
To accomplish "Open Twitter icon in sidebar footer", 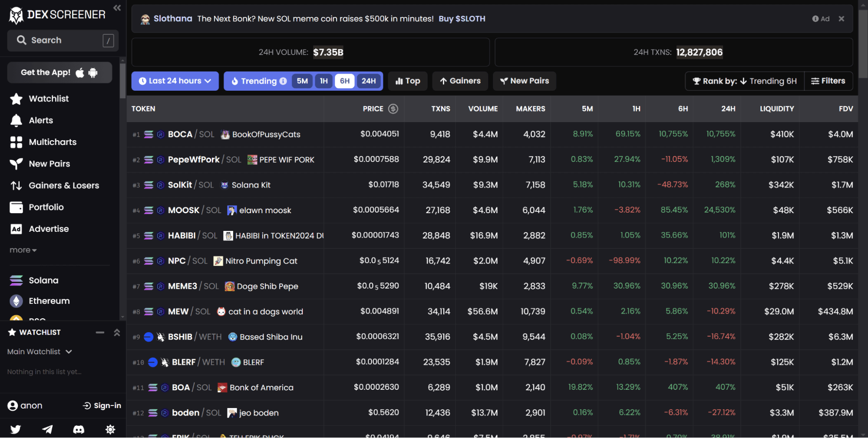I will 16,429.
